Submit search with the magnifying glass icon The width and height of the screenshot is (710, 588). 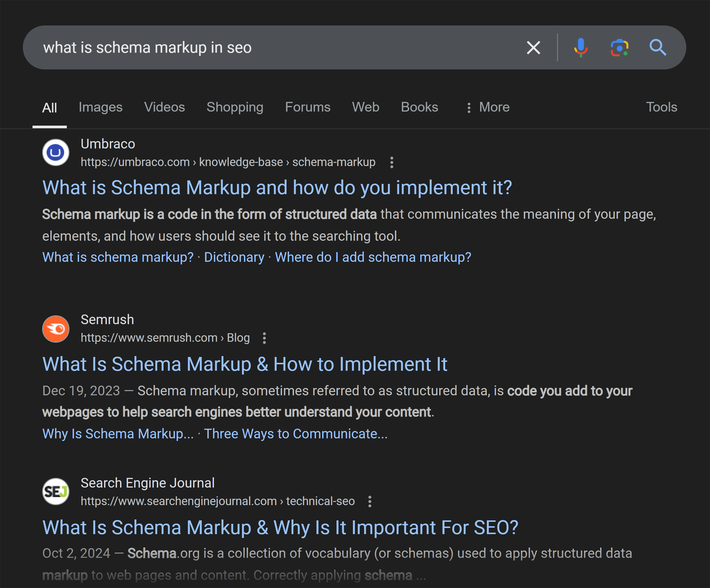(x=657, y=48)
